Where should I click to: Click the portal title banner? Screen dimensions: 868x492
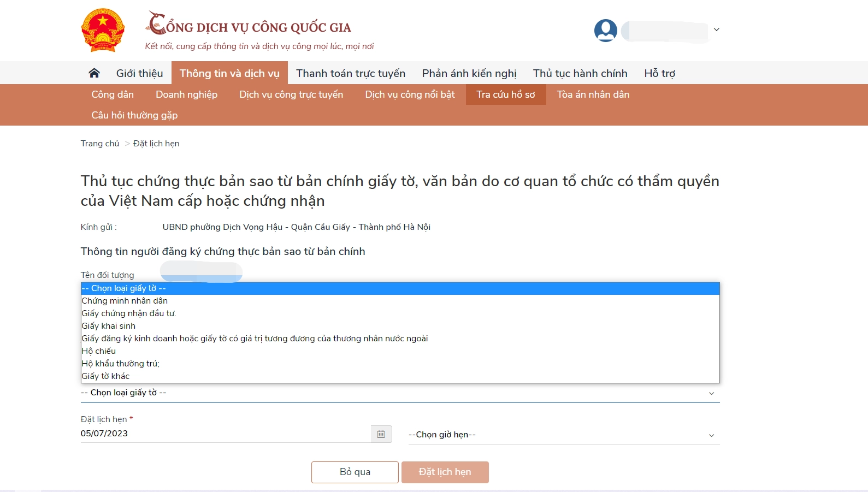259,31
